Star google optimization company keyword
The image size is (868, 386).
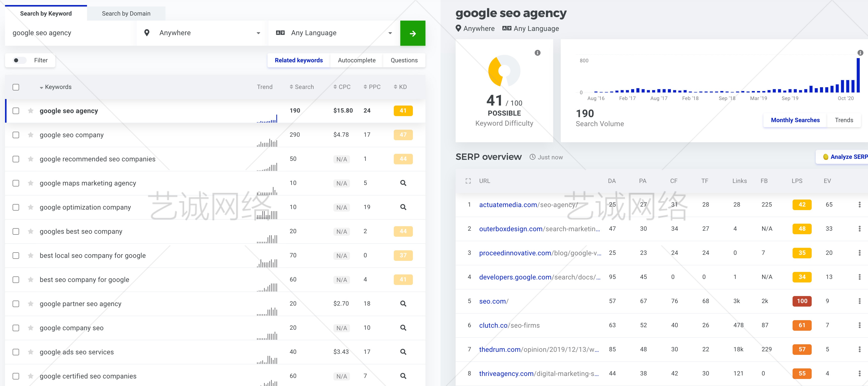point(31,208)
